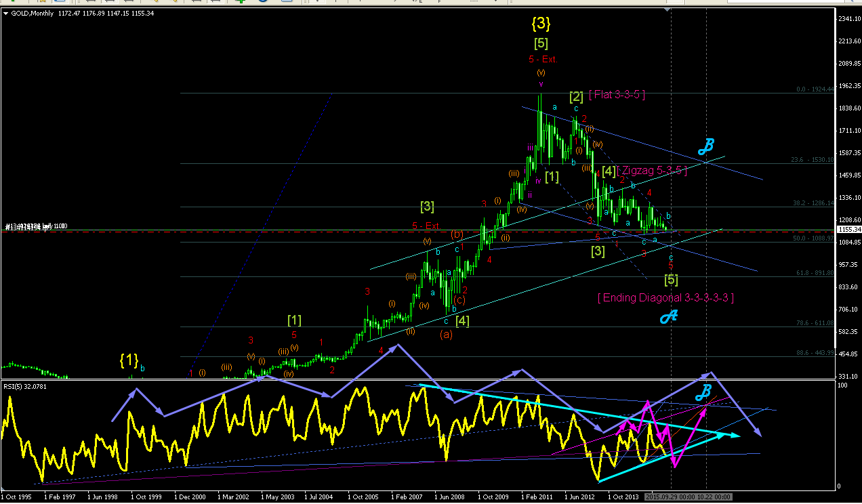Select the GOLD,Monthly chart title
Viewport: 862px width, 504px height.
click(33, 13)
